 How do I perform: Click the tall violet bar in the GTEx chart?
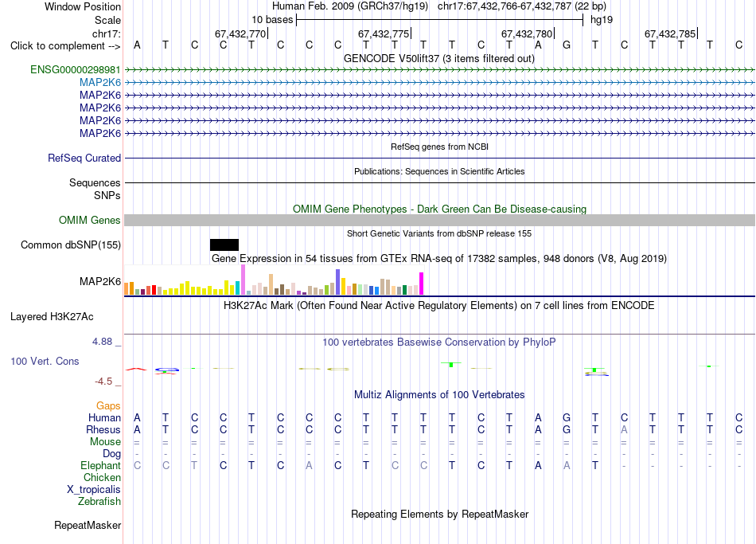click(x=243, y=280)
